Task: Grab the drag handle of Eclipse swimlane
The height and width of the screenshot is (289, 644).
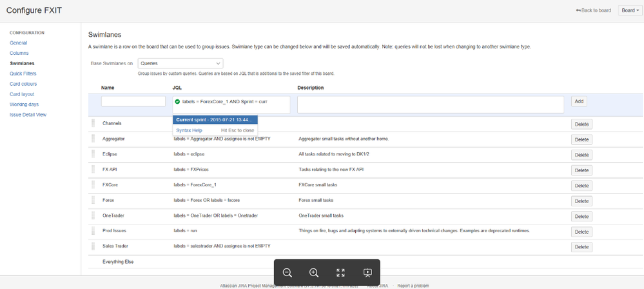Action: (93, 154)
